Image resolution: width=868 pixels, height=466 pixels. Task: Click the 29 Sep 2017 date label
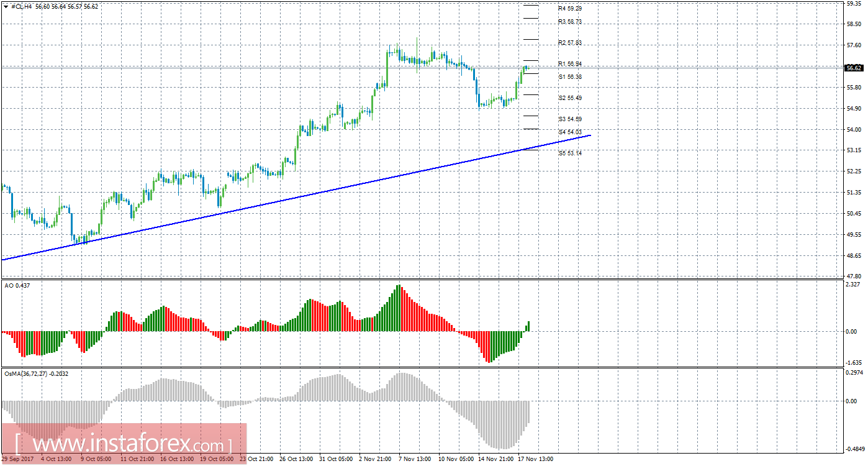(17, 460)
